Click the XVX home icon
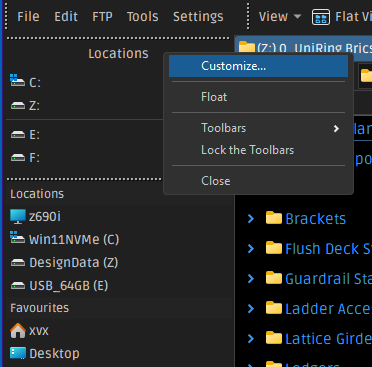Viewport: 372px width, 367px height. (x=18, y=331)
